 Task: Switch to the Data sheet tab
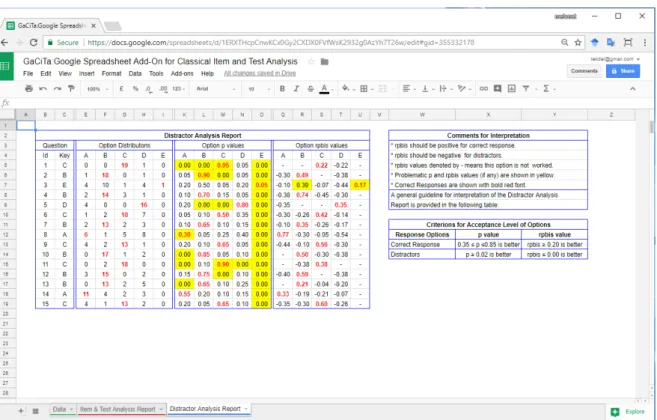62,409
